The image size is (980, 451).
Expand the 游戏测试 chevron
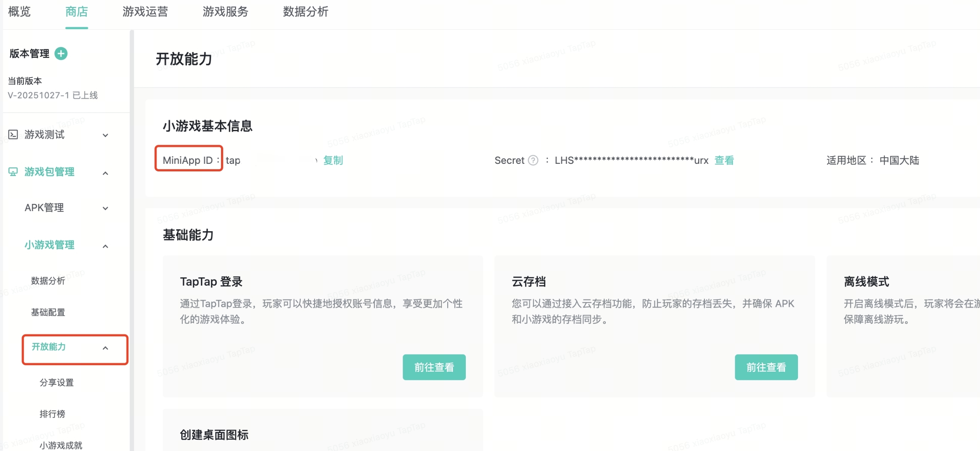(106, 135)
